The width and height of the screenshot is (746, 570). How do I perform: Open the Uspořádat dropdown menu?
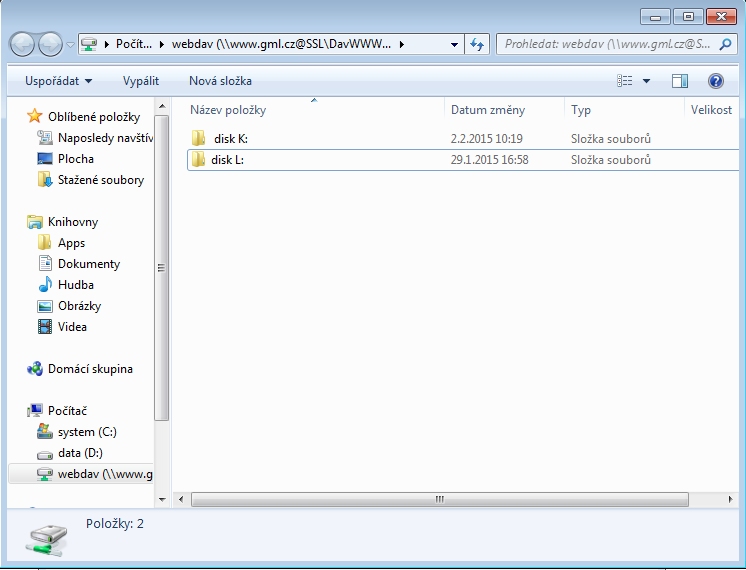(x=58, y=81)
